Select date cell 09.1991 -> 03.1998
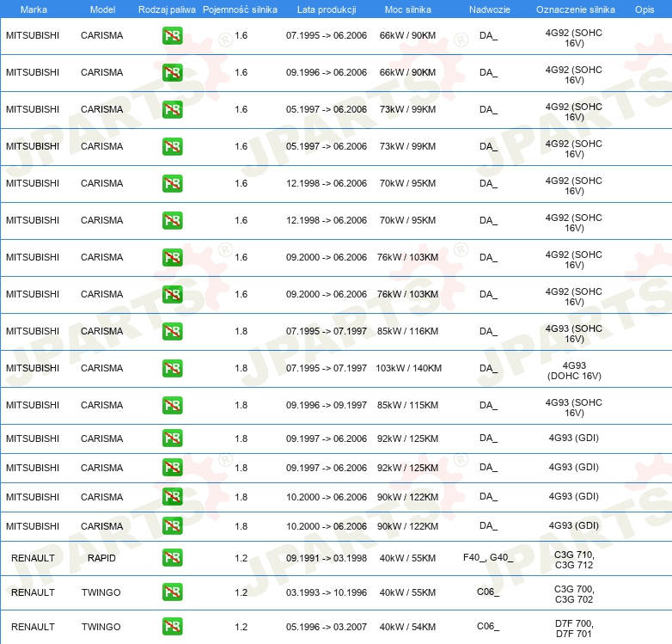The height and width of the screenshot is (644, 672). point(327,558)
